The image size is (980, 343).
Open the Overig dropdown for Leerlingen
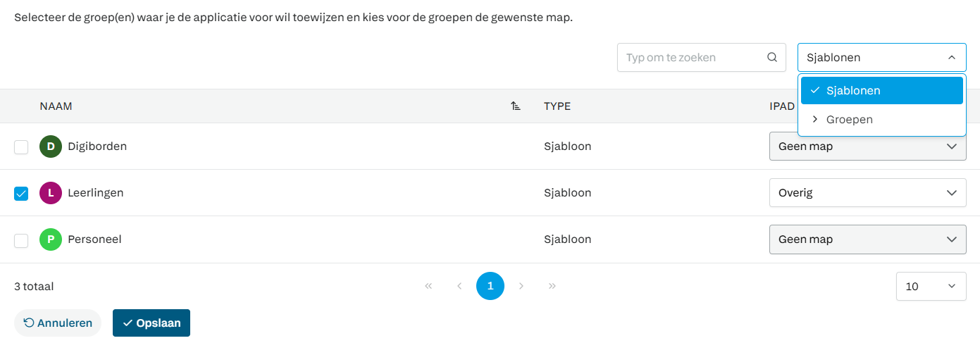[x=867, y=192]
